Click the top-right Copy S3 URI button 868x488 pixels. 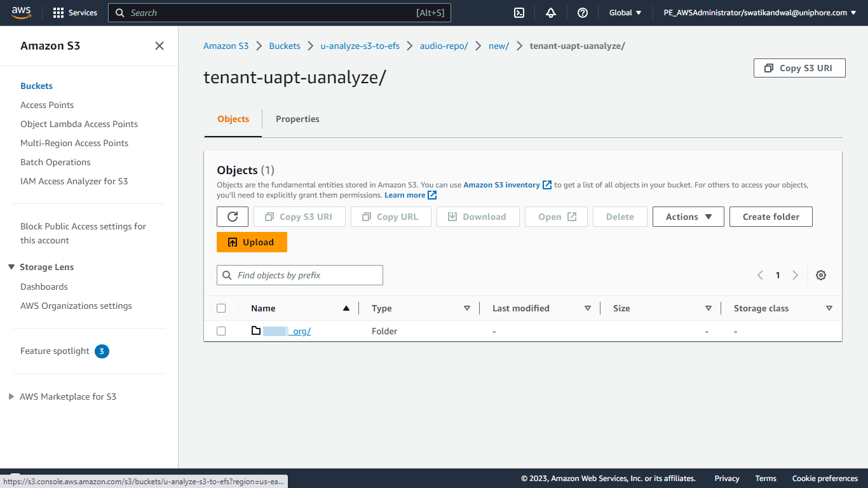click(799, 68)
